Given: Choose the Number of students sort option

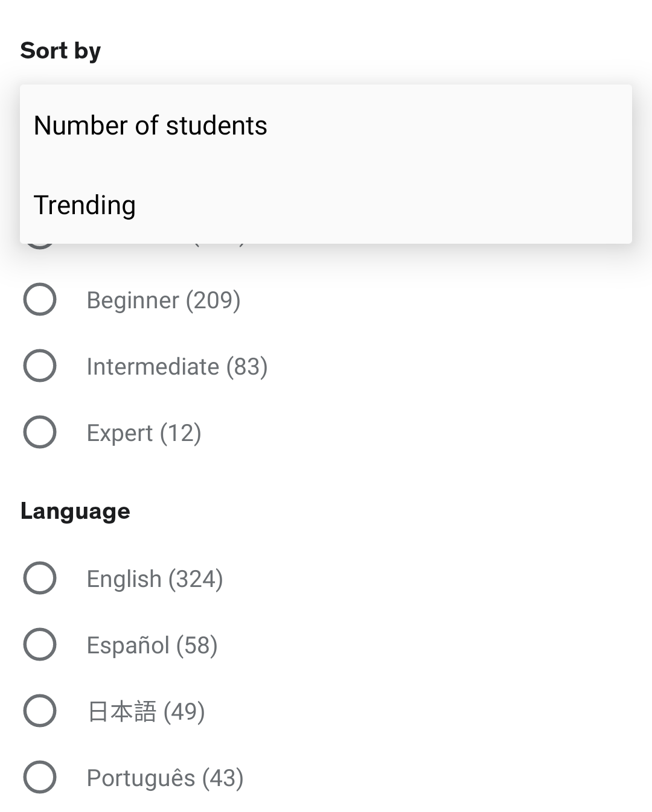Looking at the screenshot, I should click(150, 125).
